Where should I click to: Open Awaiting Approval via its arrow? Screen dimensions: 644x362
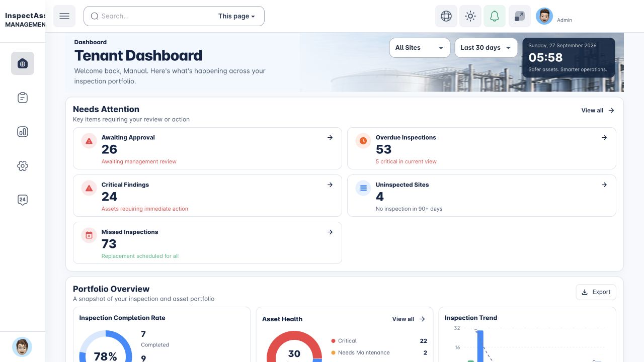(x=330, y=137)
